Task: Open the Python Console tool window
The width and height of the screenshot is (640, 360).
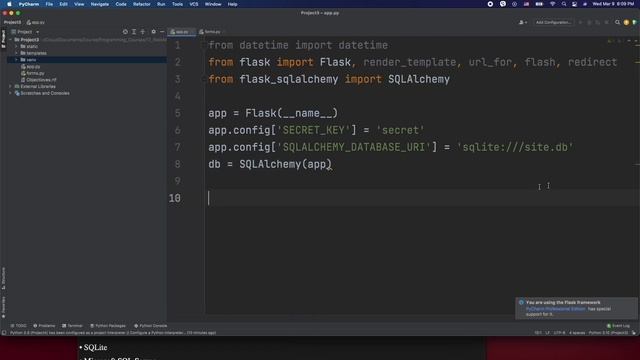Action: [151, 326]
